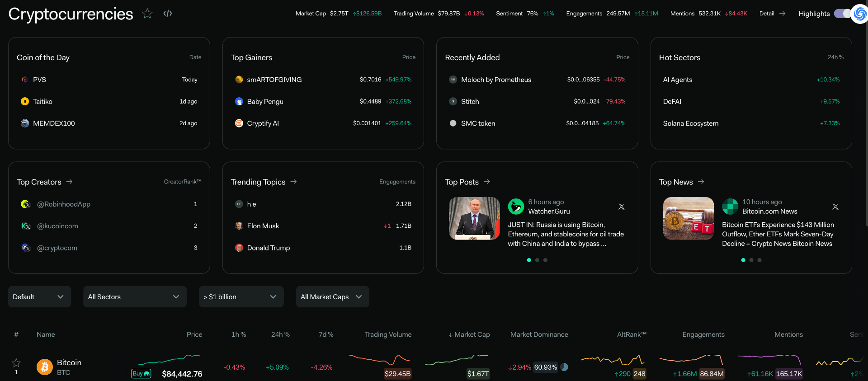Select second dot in Top Posts carousel
The width and height of the screenshot is (868, 381).
537,260
